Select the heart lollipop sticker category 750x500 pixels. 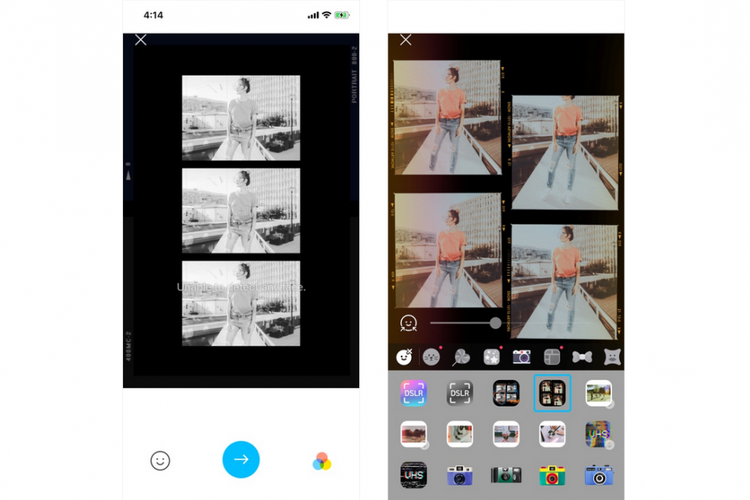[x=462, y=357]
